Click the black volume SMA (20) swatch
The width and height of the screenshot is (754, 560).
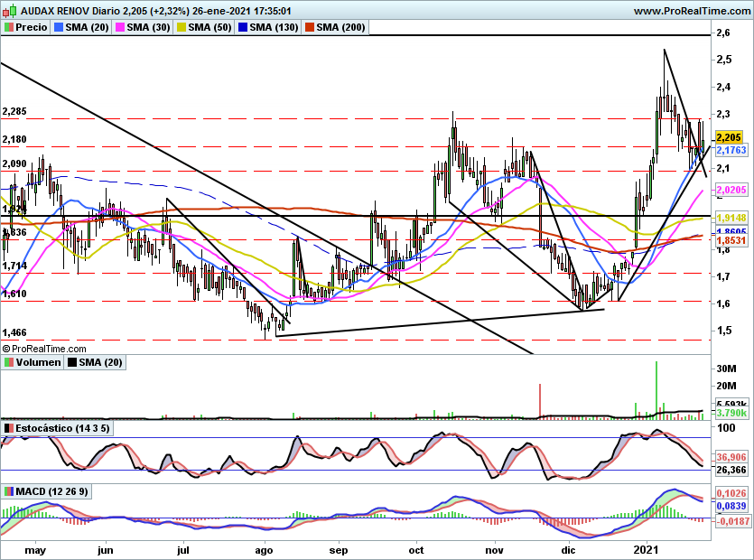pyautogui.click(x=72, y=362)
